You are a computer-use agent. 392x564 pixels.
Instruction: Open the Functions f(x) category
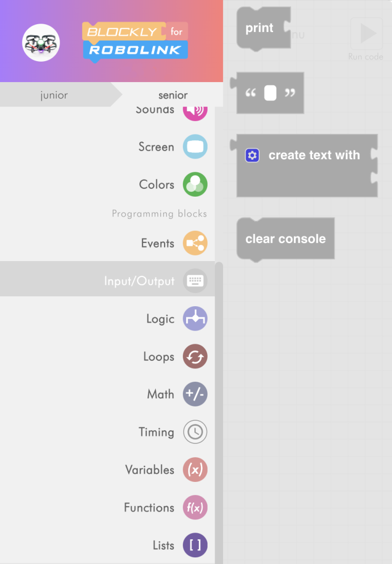pos(195,508)
